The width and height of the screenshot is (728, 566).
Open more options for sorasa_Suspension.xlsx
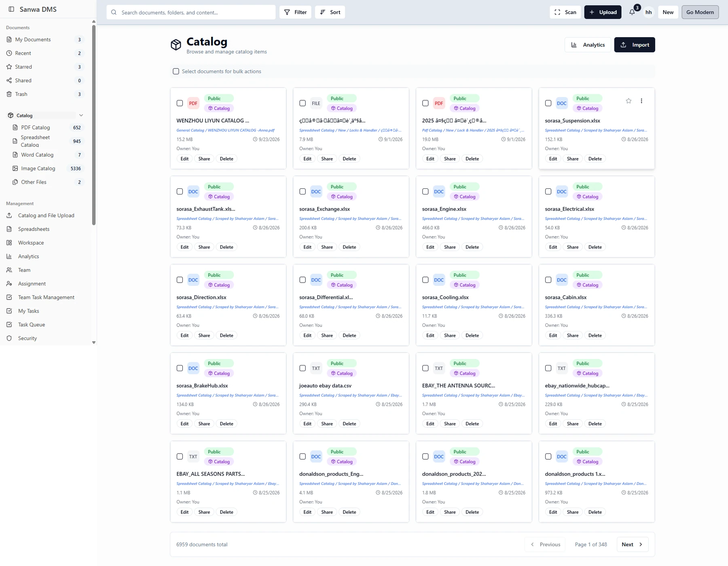tap(641, 101)
